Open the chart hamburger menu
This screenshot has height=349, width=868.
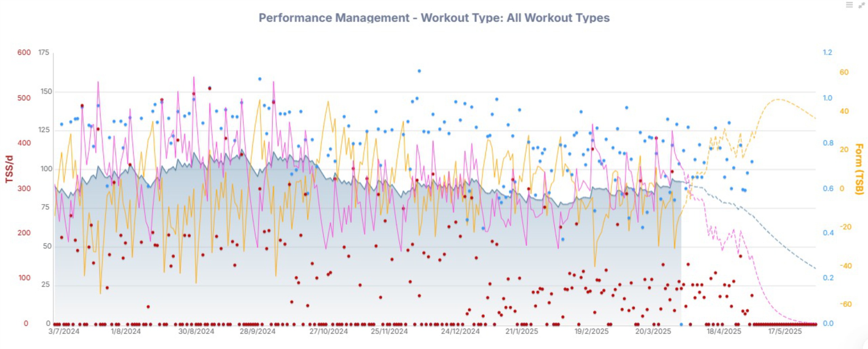[849, 5]
